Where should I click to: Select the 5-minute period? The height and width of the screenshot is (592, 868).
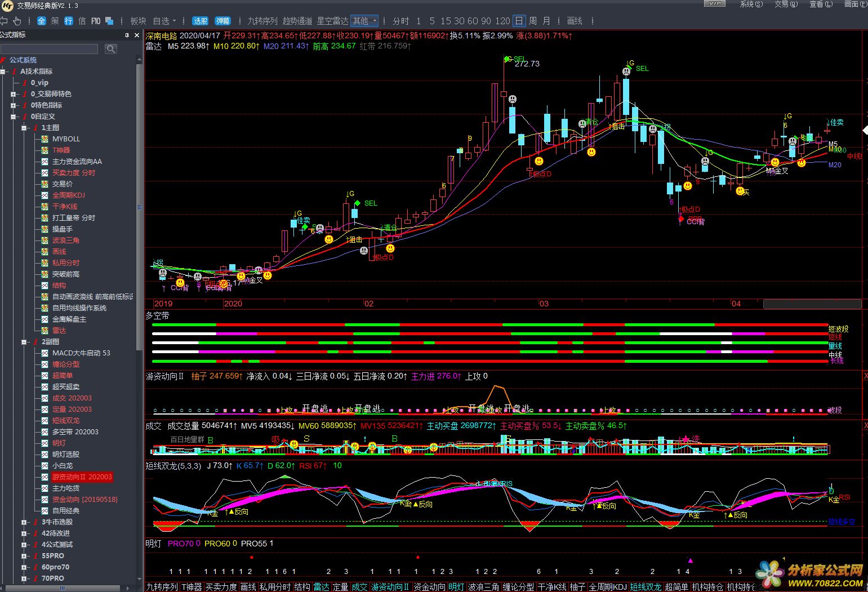pyautogui.click(x=432, y=21)
